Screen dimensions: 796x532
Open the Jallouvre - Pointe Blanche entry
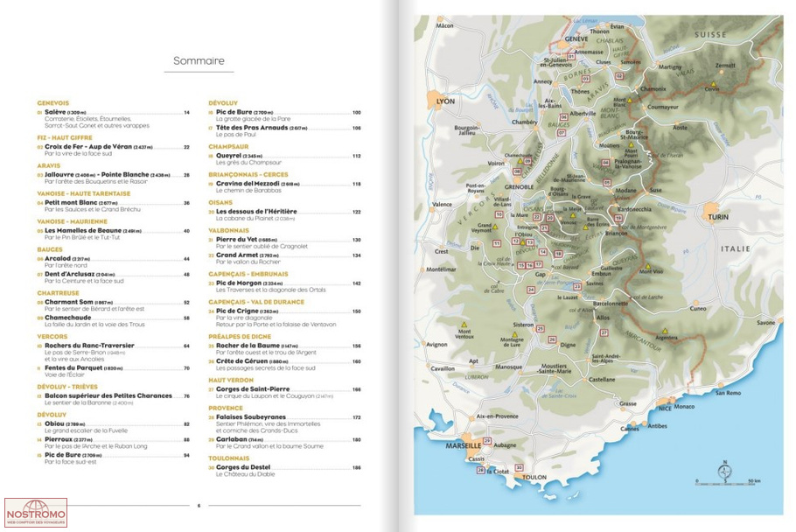click(x=113, y=178)
